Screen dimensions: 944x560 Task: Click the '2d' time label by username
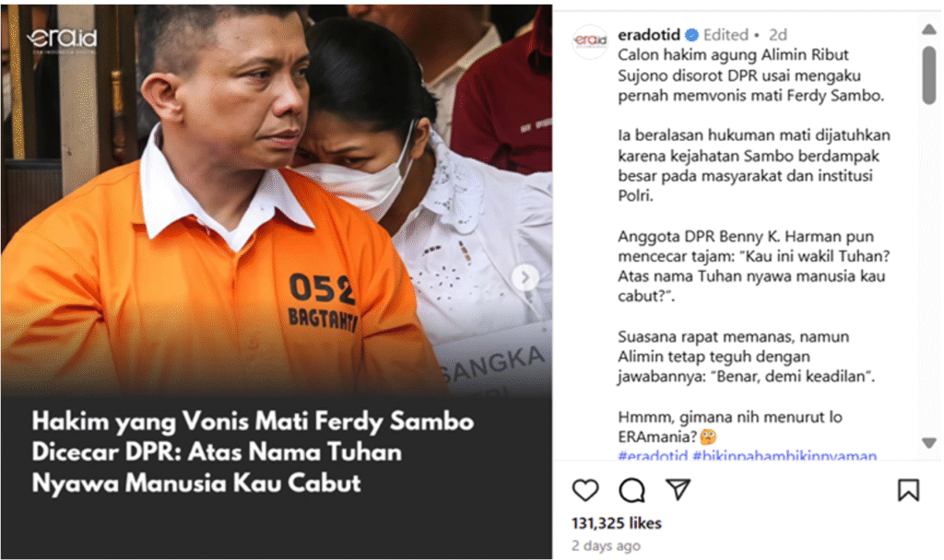point(778,35)
